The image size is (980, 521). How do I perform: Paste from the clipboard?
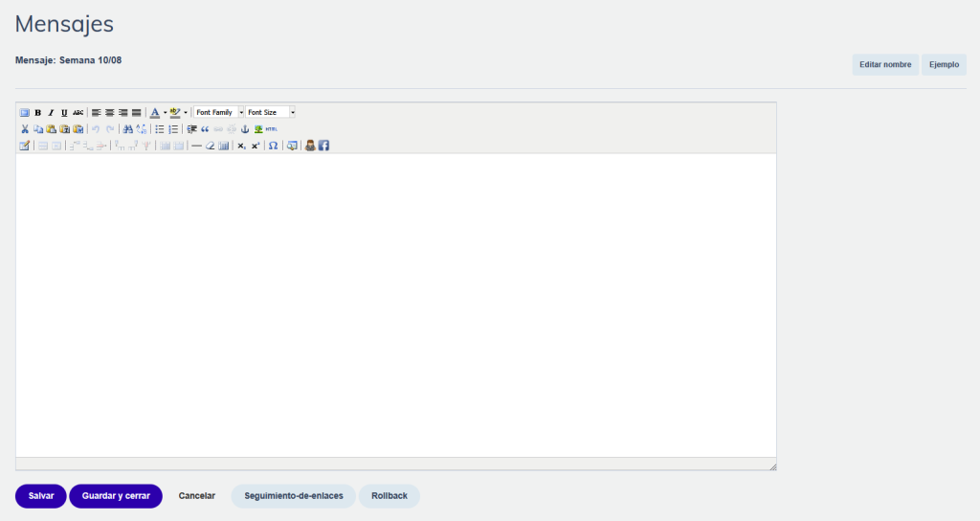(52, 129)
